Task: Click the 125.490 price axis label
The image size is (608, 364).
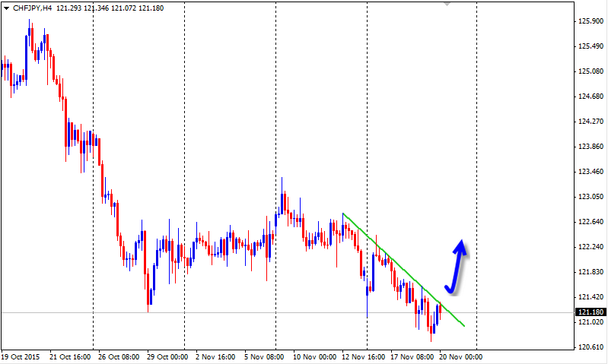Action: [x=590, y=46]
